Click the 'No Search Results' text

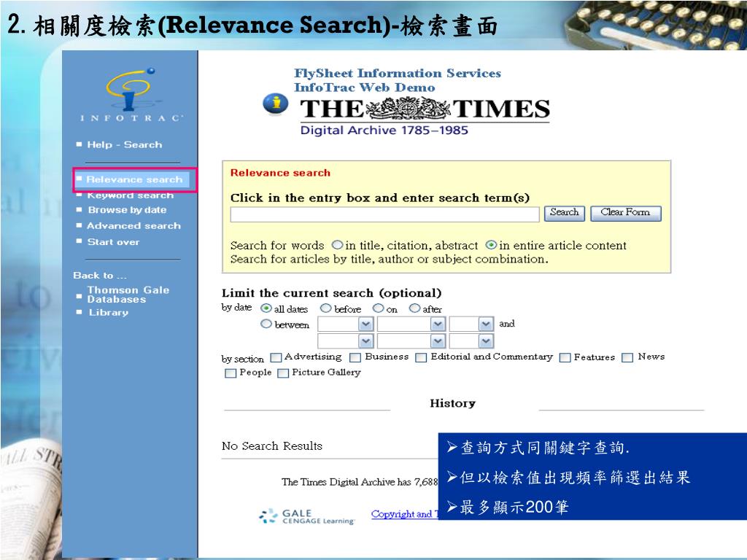[272, 446]
